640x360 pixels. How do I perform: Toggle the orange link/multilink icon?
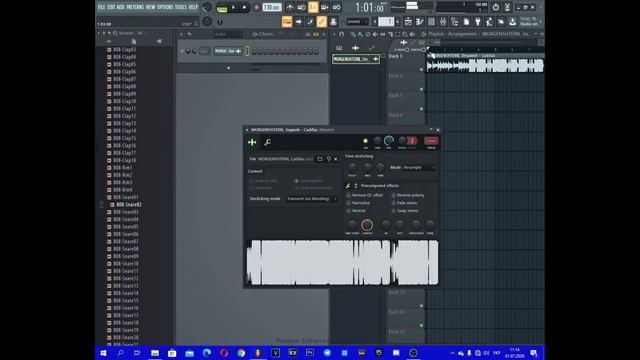coord(322,22)
